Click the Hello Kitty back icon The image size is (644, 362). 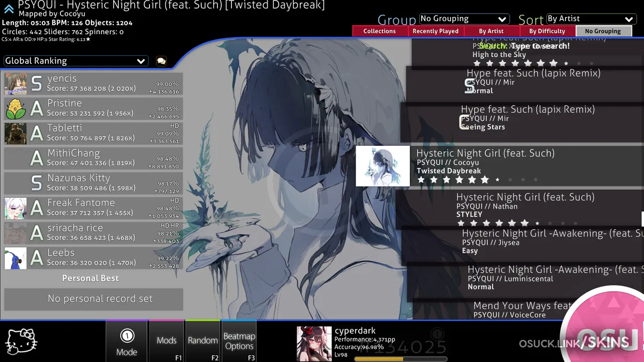tap(21, 341)
